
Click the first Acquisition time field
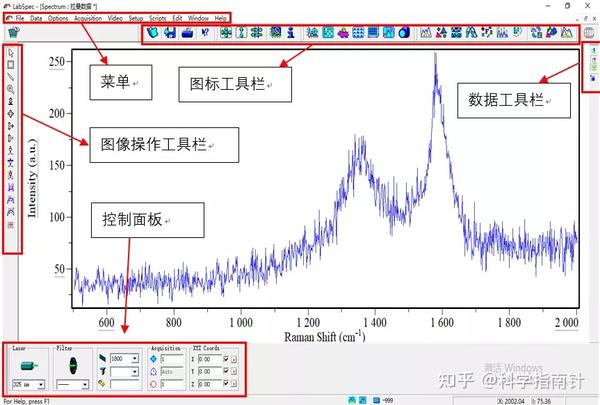click(172, 359)
